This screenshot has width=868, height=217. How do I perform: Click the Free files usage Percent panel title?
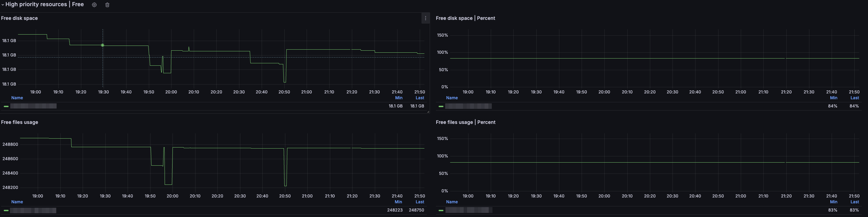point(465,122)
